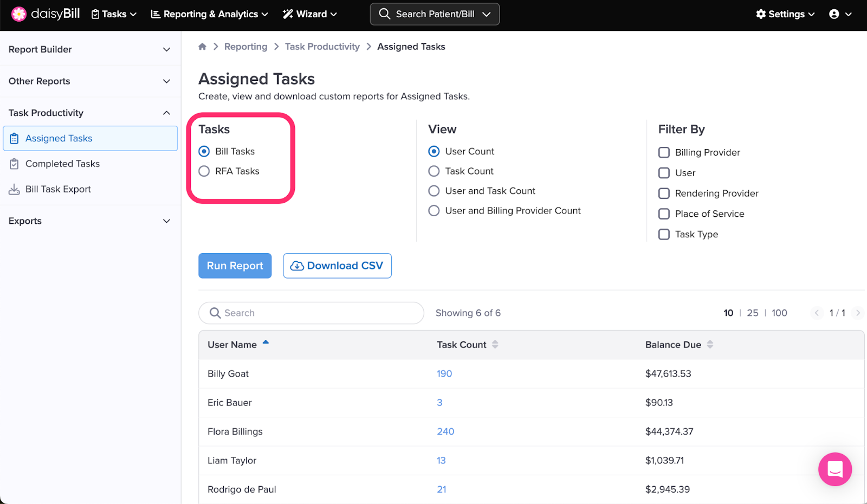Open the pink chat support bubble
Image resolution: width=867 pixels, height=504 pixels.
[834, 469]
